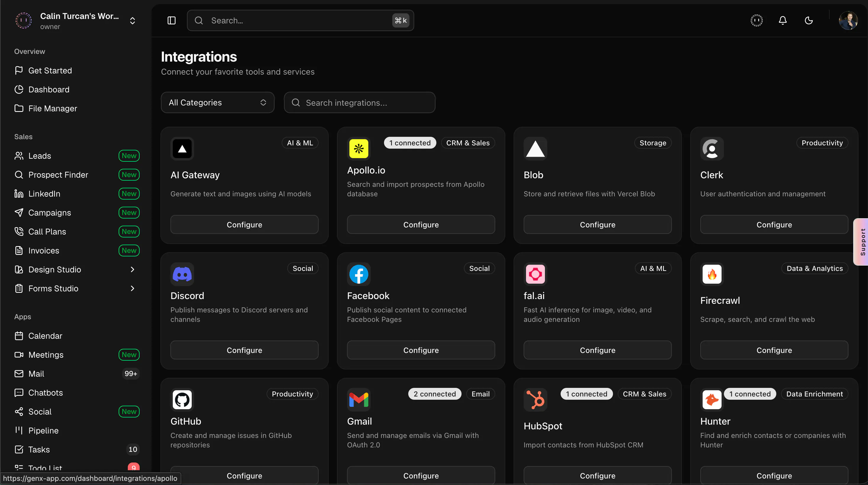Navigate to Leads
The width and height of the screenshot is (868, 485).
77,156
